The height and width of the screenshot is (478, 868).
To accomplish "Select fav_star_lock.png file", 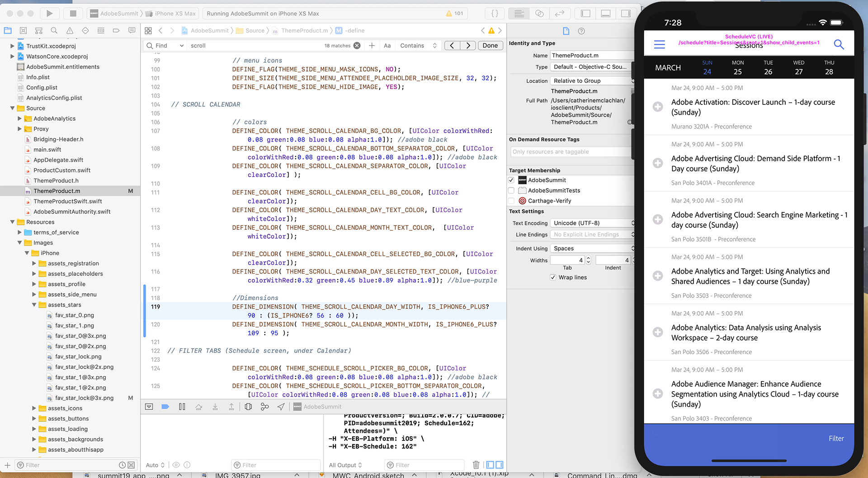I will click(x=78, y=356).
